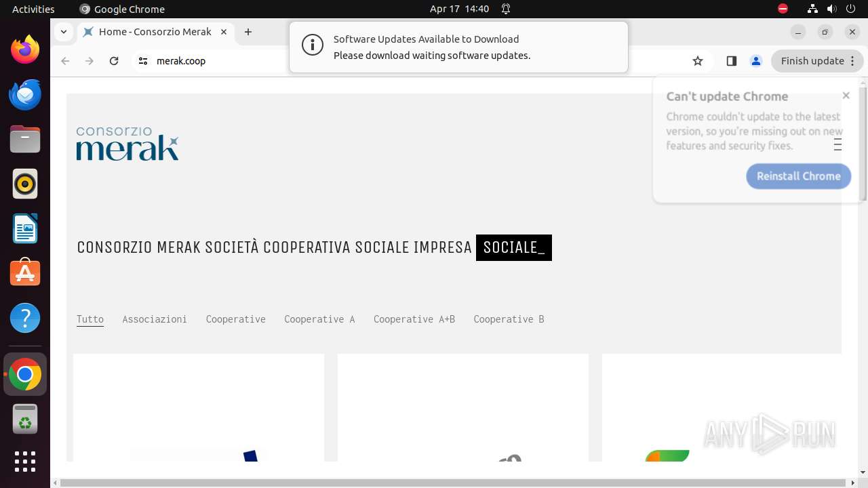Open a new Chrome tab
The width and height of the screenshot is (868, 488).
(x=248, y=32)
